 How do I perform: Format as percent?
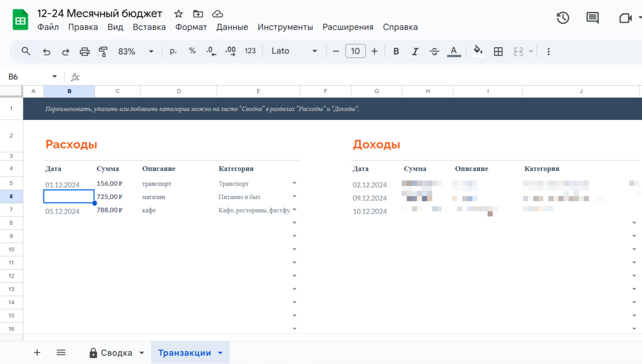[192, 51]
